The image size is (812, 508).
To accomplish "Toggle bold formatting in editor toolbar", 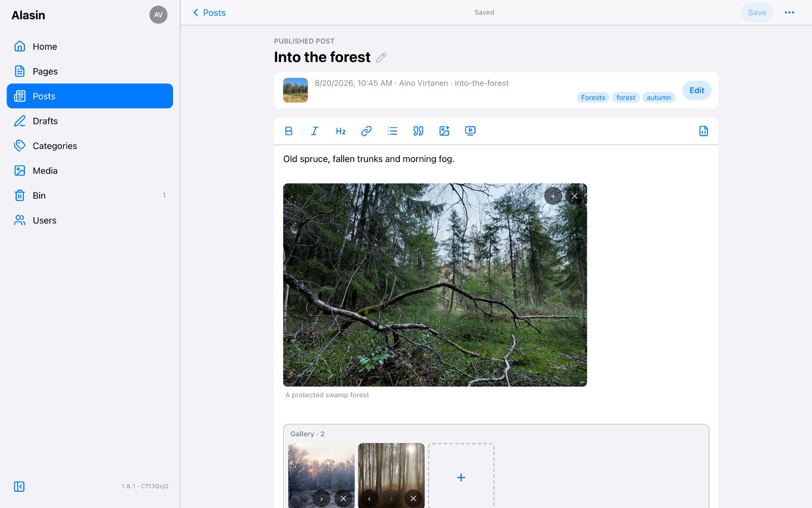I will pyautogui.click(x=289, y=131).
